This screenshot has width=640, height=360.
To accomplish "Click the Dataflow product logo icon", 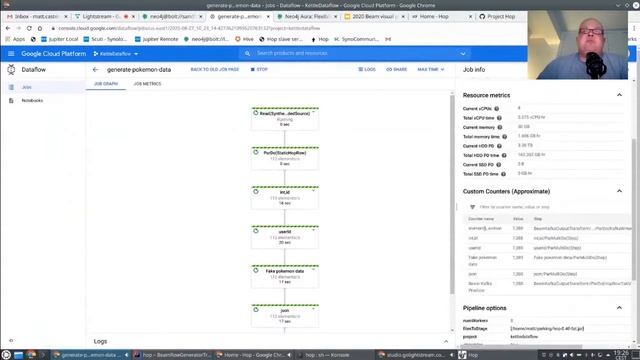I will [11, 70].
